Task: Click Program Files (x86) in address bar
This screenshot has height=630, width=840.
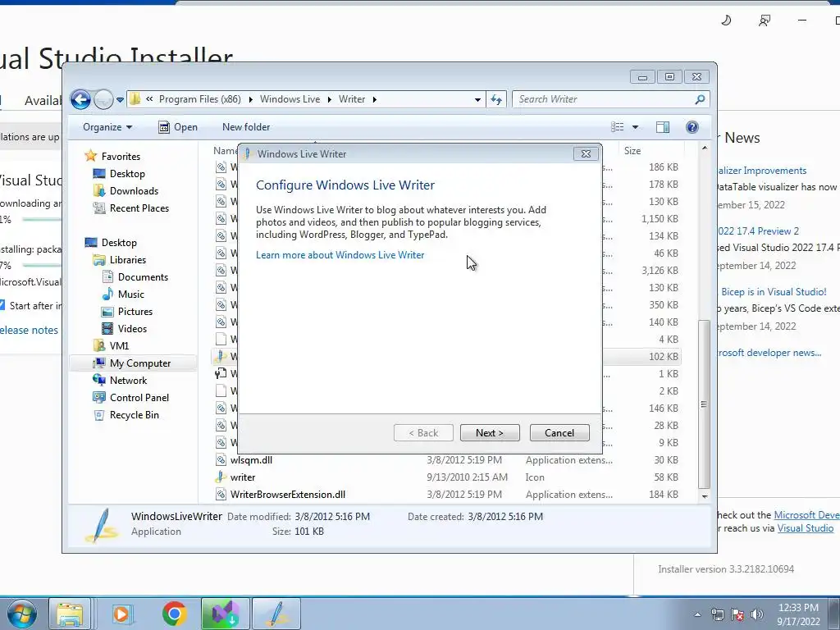Action: (x=199, y=99)
